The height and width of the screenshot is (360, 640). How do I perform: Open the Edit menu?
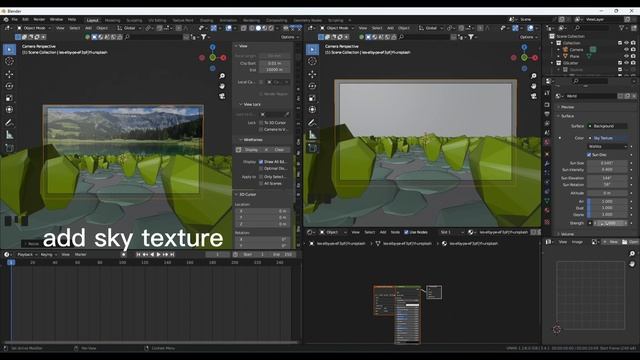tap(25, 20)
